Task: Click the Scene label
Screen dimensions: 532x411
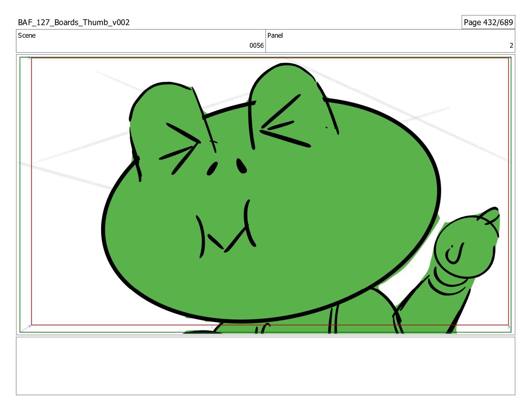Action: [x=27, y=35]
